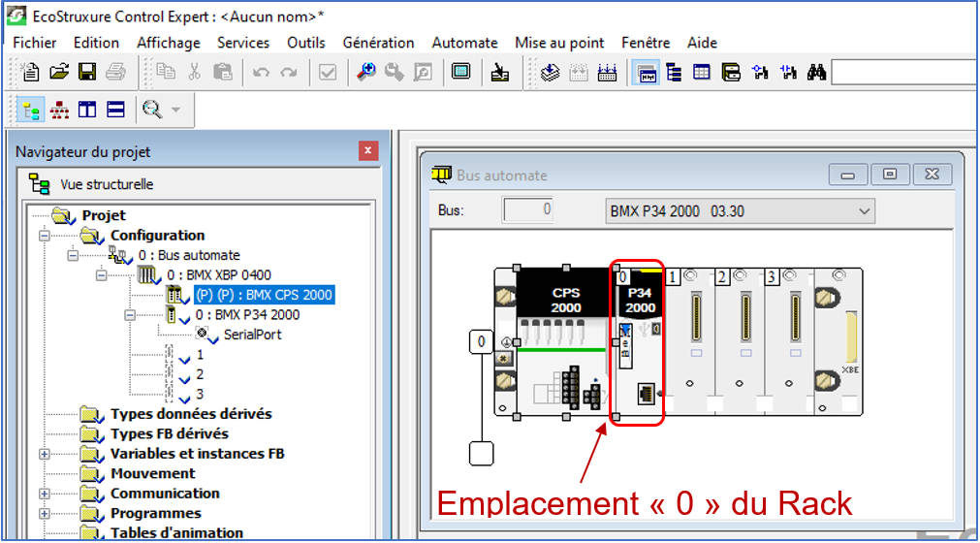Image resolution: width=980 pixels, height=543 pixels.
Task: Open the Affichage menu
Action: 169,43
